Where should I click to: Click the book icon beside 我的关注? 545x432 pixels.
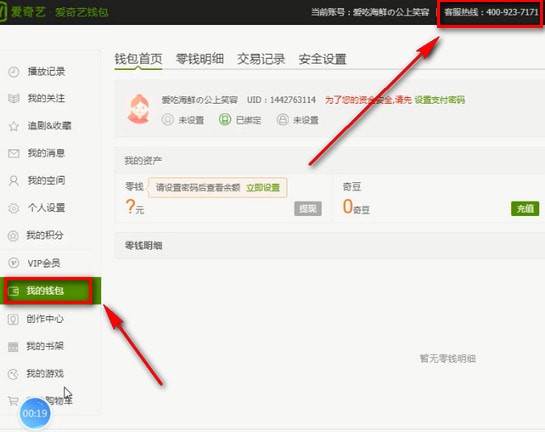click(x=14, y=99)
